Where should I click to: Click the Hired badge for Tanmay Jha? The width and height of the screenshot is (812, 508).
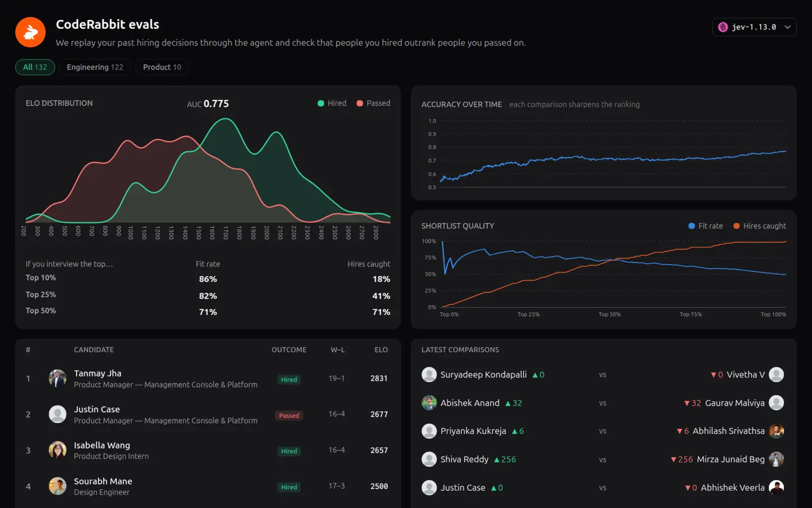tap(289, 379)
